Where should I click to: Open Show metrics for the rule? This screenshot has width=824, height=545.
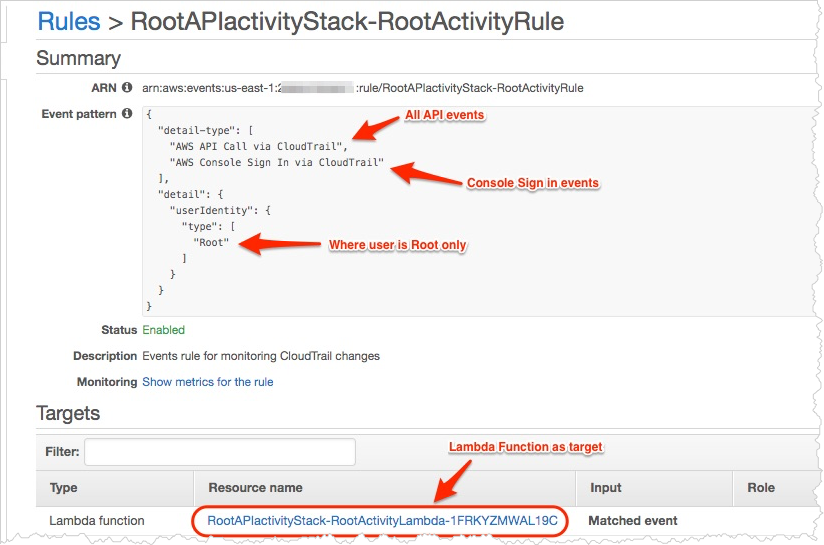[x=208, y=382]
